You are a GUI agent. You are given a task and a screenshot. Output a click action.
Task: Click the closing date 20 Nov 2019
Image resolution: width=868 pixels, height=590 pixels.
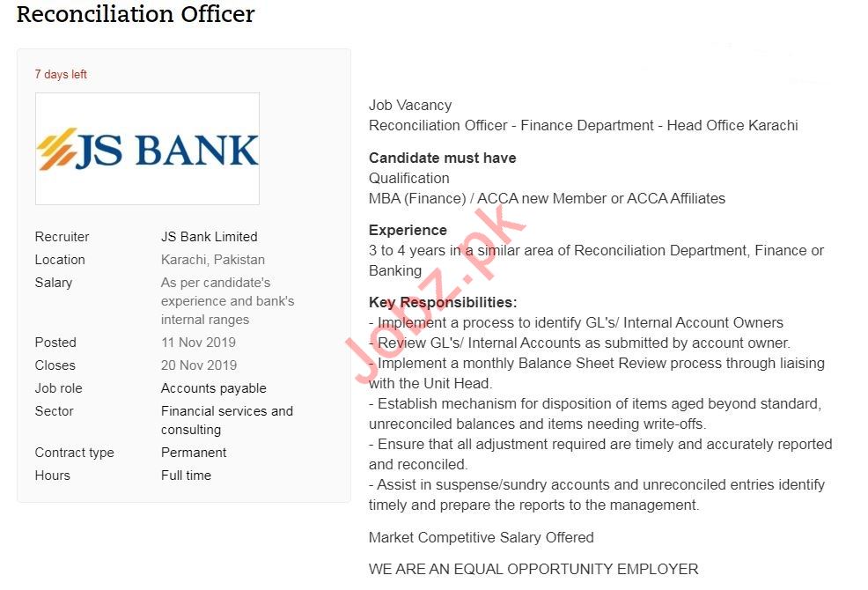[x=198, y=365]
